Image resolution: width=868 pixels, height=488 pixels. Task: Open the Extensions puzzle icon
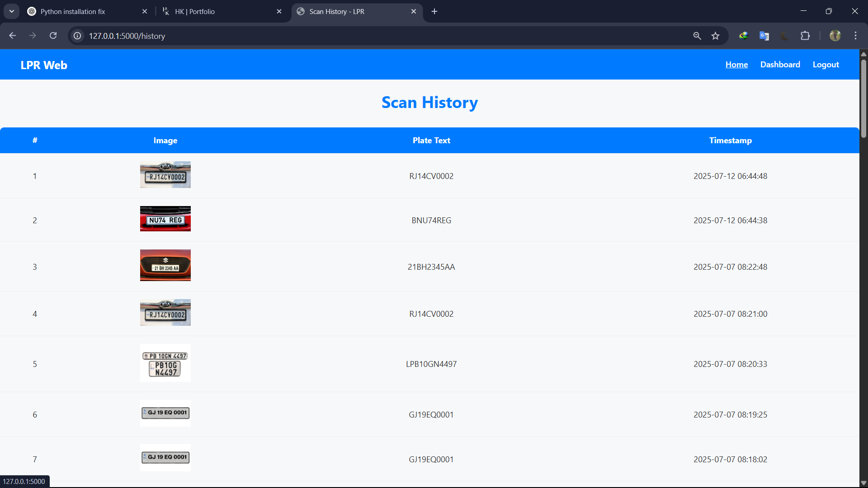tap(805, 36)
